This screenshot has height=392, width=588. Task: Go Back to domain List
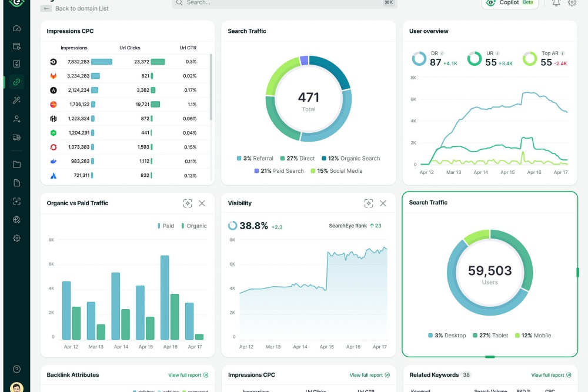82,8
